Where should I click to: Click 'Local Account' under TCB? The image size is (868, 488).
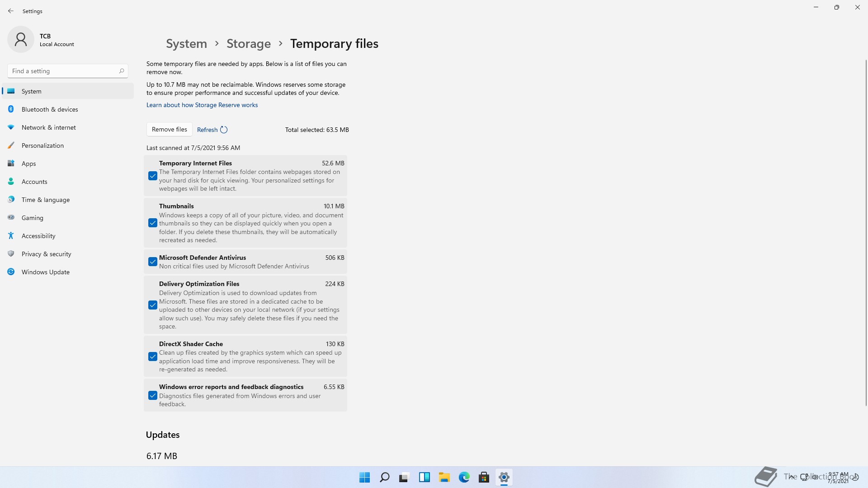[x=57, y=44]
